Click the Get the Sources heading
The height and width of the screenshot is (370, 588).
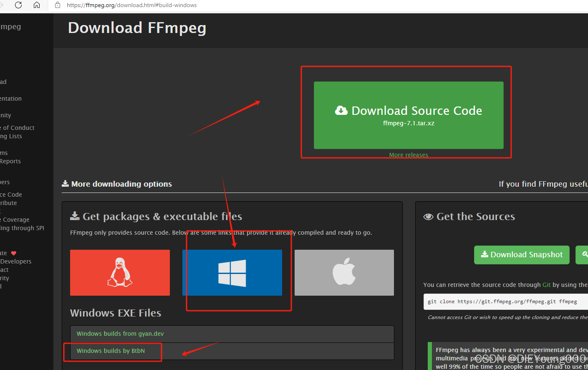pos(469,216)
